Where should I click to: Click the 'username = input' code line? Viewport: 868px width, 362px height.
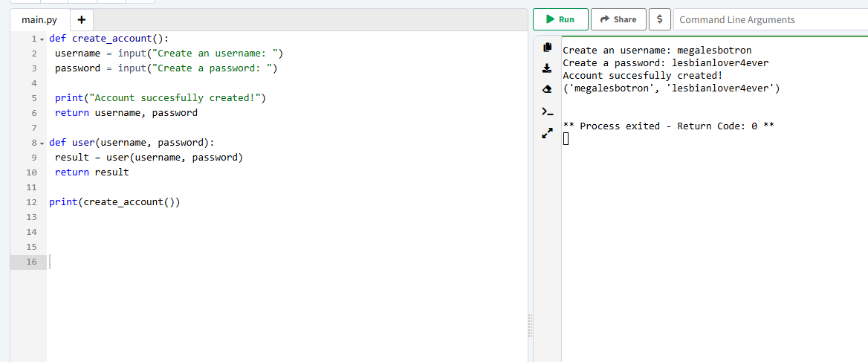point(169,54)
